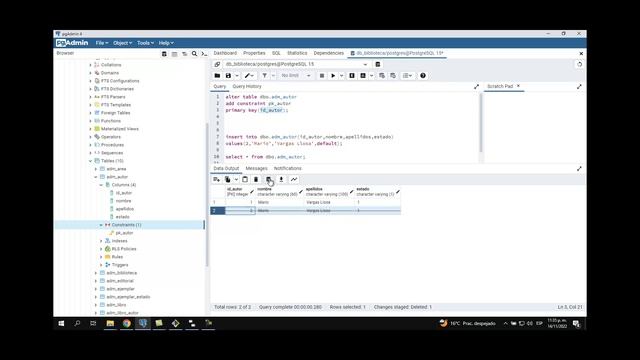The width and height of the screenshot is (640, 360).
Task: Open Query Tool from Browser panel header
Action: (164, 54)
